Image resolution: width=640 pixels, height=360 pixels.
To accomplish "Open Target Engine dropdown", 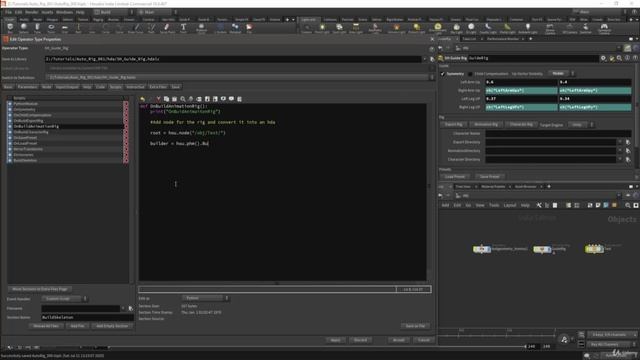I will pyautogui.click(x=580, y=124).
